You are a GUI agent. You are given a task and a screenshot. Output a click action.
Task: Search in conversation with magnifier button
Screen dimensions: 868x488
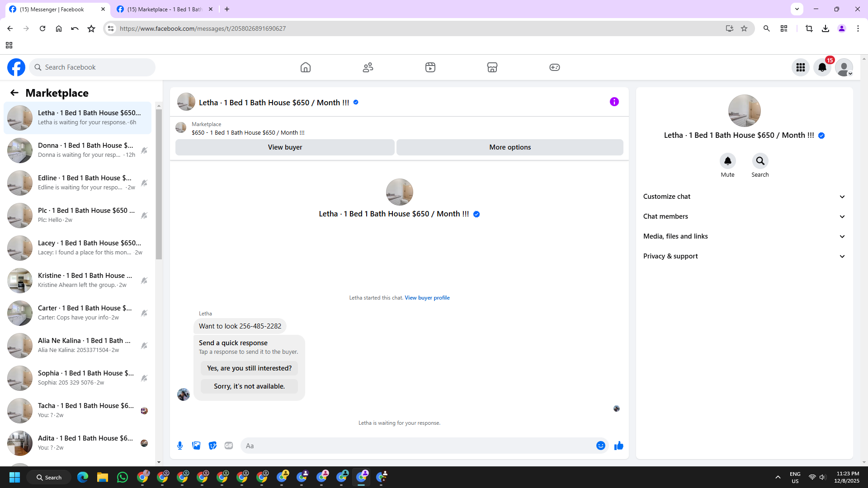pyautogui.click(x=760, y=161)
